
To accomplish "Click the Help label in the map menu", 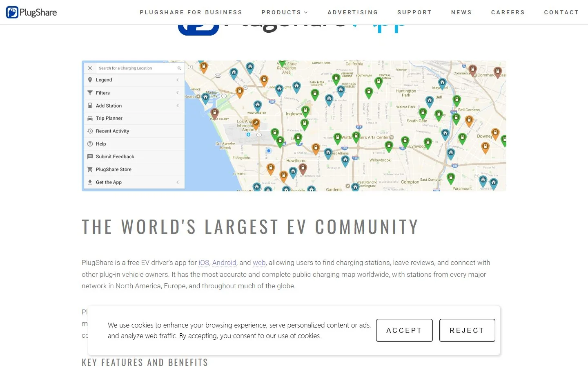I will pos(101,144).
